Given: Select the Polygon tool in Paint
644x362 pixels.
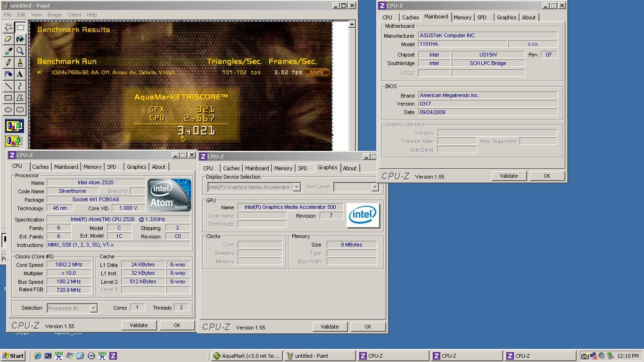Looking at the screenshot, I should 20,98.
